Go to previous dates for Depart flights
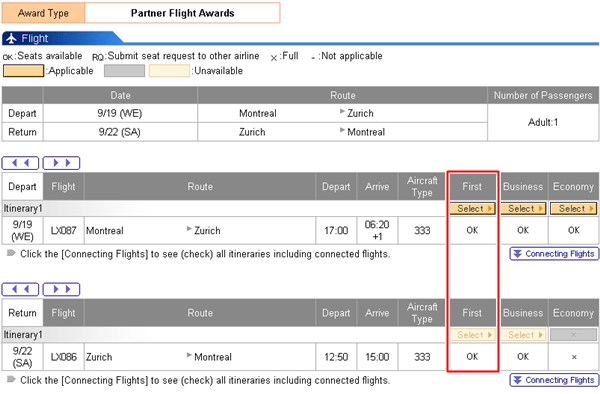The width and height of the screenshot is (600, 394). click(20, 163)
